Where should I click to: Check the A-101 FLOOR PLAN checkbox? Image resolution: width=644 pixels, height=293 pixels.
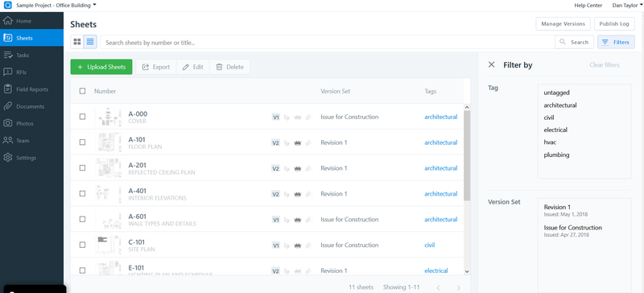tap(83, 142)
